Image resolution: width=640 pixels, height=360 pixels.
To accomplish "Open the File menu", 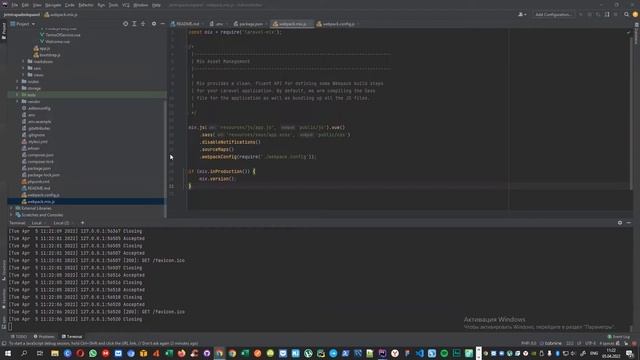I will tap(15, 5).
